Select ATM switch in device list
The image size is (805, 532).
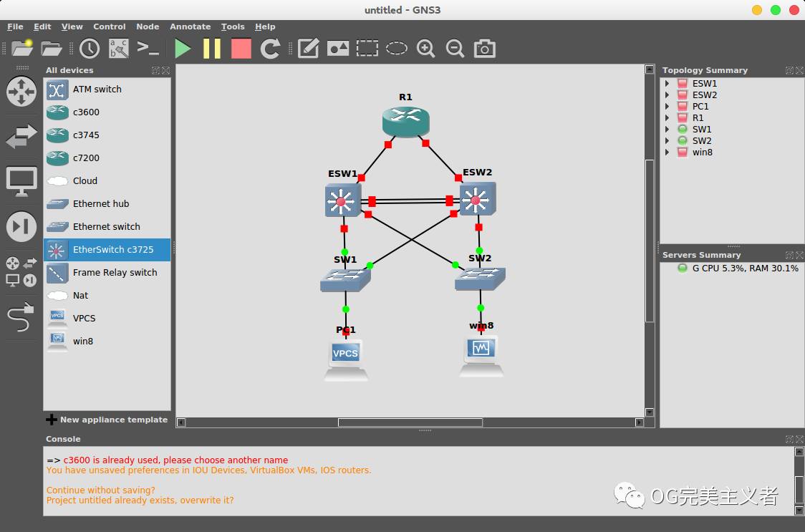pyautogui.click(x=107, y=90)
